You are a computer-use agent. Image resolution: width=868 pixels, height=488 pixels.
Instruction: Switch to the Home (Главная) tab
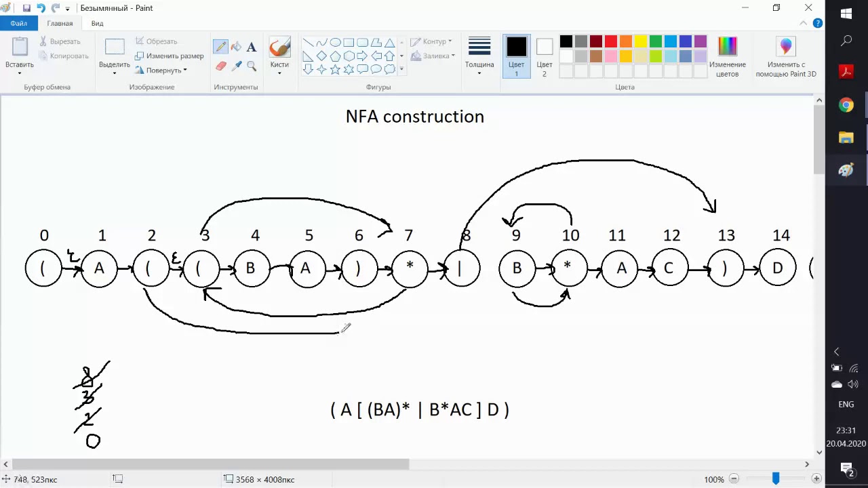coord(60,23)
